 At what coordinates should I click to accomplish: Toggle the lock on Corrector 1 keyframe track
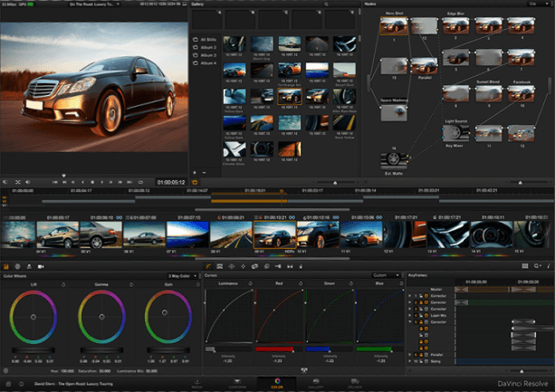point(421,296)
